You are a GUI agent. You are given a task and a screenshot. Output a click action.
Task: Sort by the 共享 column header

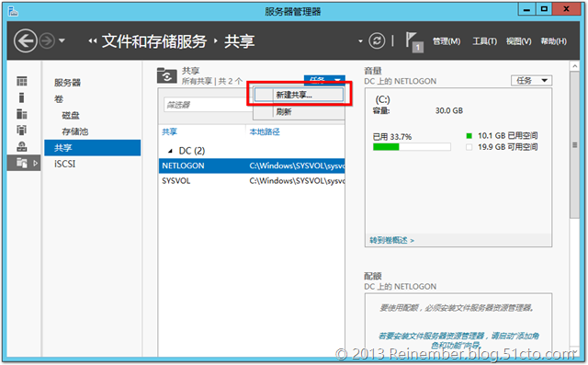click(169, 131)
